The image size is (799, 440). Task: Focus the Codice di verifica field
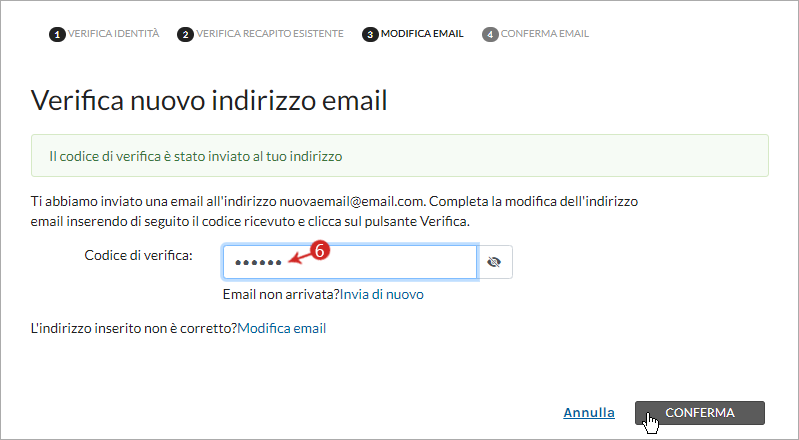[x=350, y=262]
